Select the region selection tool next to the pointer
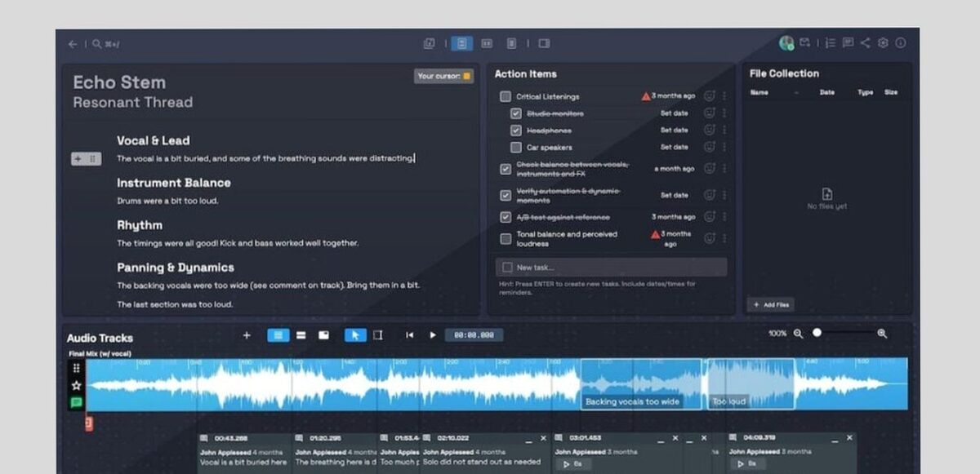This screenshot has height=474, width=980. [x=379, y=334]
